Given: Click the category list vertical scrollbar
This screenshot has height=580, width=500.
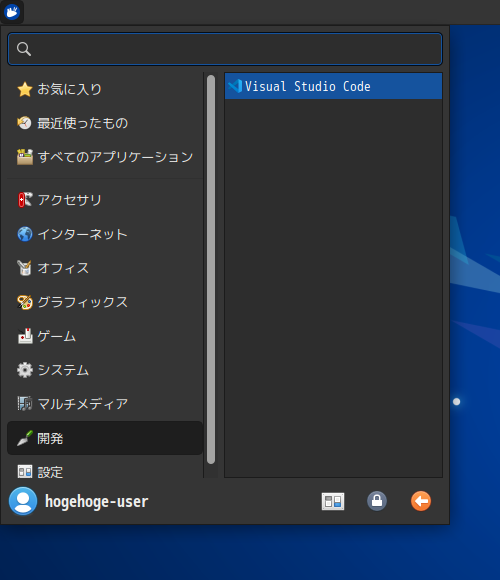Looking at the screenshot, I should pyautogui.click(x=211, y=269).
